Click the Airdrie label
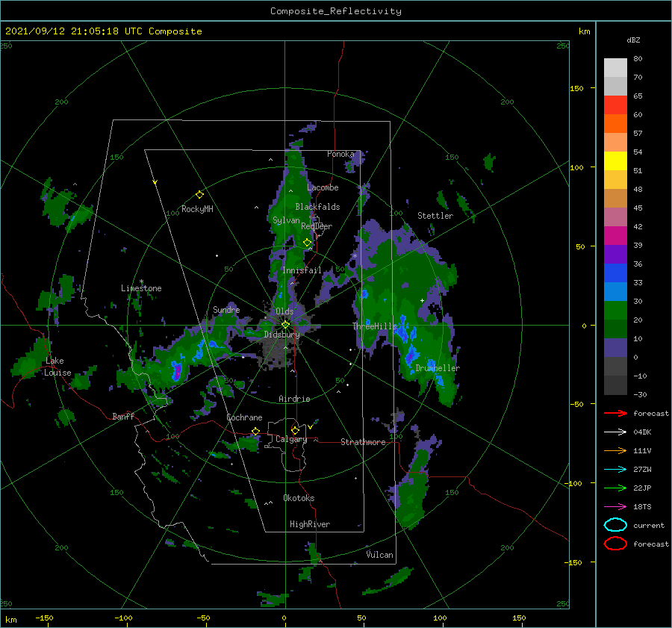The width and height of the screenshot is (672, 628). point(294,399)
